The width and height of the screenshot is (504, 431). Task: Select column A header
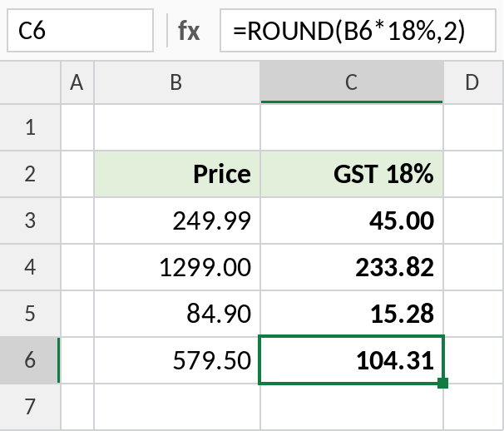[77, 82]
